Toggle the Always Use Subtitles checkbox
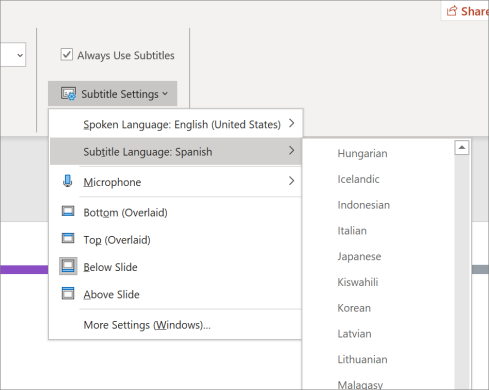 67,55
